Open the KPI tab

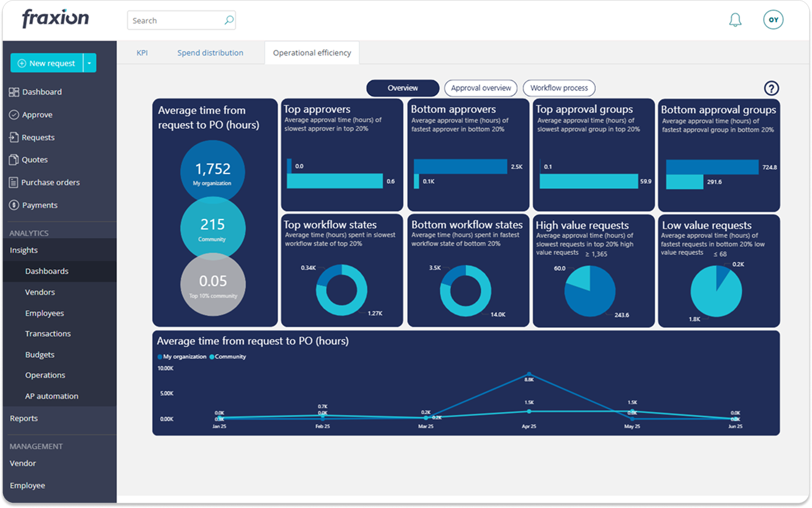point(142,53)
